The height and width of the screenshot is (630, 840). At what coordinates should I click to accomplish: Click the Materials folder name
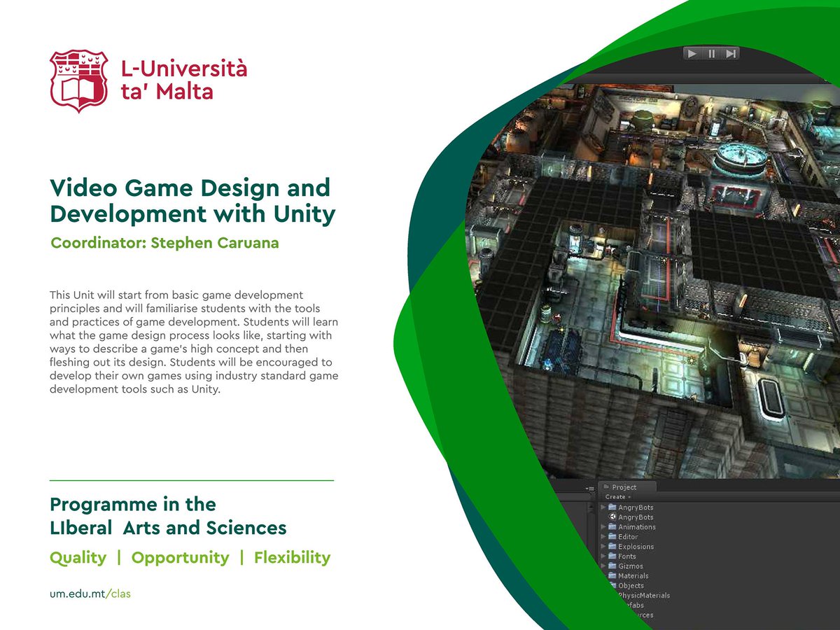(x=633, y=576)
